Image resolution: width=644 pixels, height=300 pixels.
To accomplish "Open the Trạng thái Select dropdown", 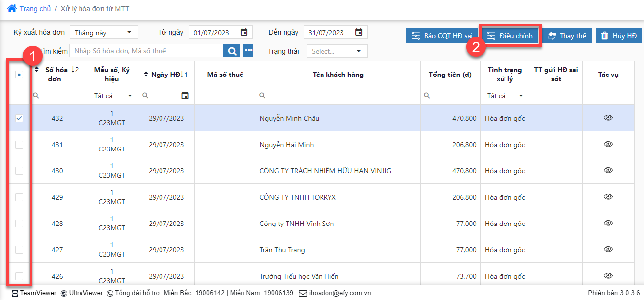I will click(x=337, y=51).
